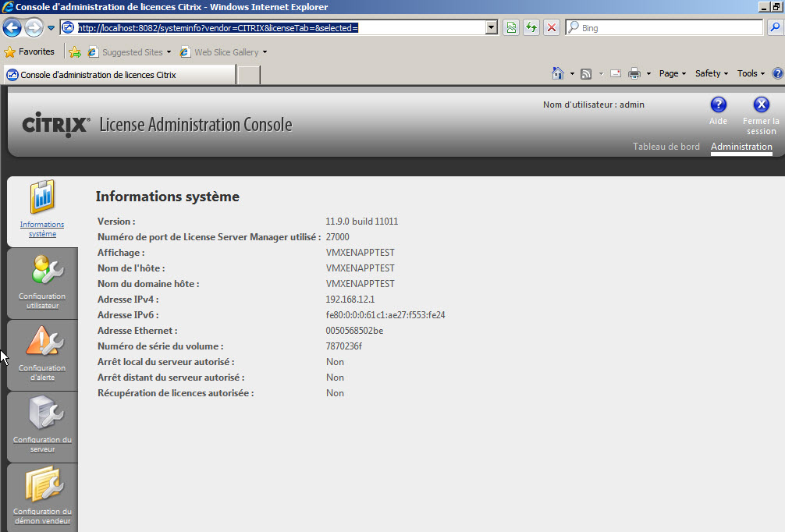Screen dimensions: 785x532
Task: Click the Récupération de licences autorisée value
Action: click(335, 393)
